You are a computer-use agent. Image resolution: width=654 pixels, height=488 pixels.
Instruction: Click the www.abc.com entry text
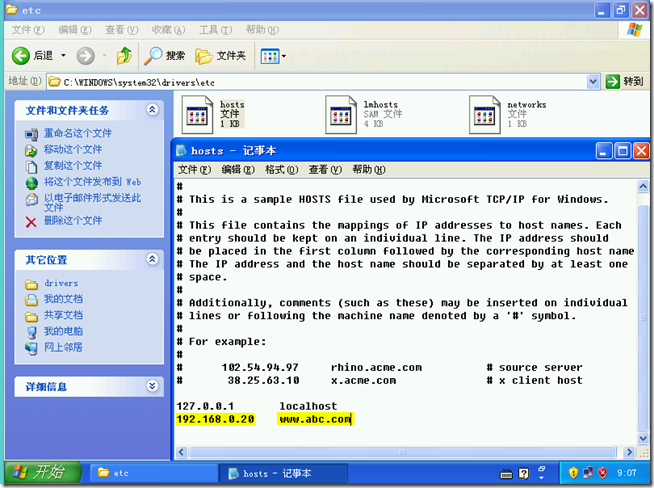(315, 419)
